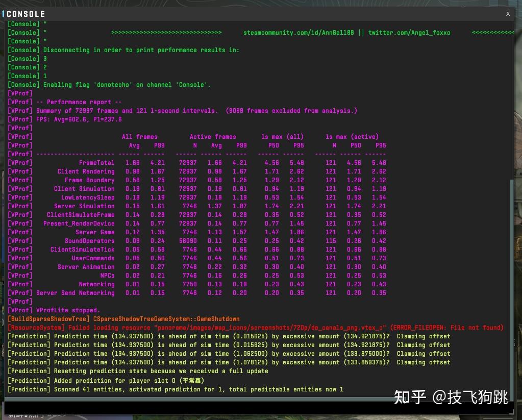Click the BuildSparseShadowTree GameShutdown line
522x420 pixels.
(123, 319)
